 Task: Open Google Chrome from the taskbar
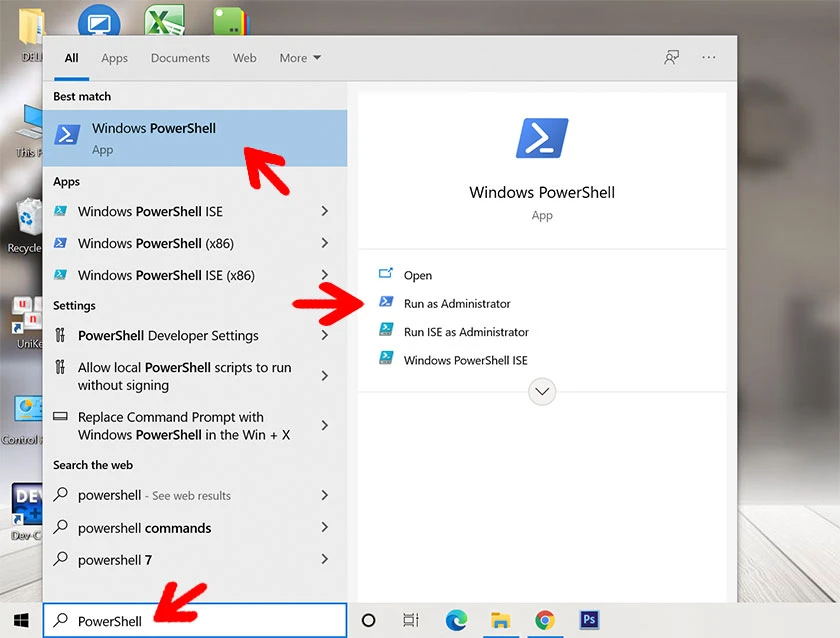[545, 620]
